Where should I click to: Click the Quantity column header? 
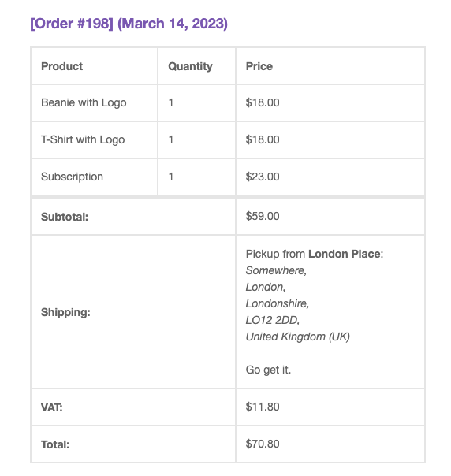pyautogui.click(x=191, y=66)
